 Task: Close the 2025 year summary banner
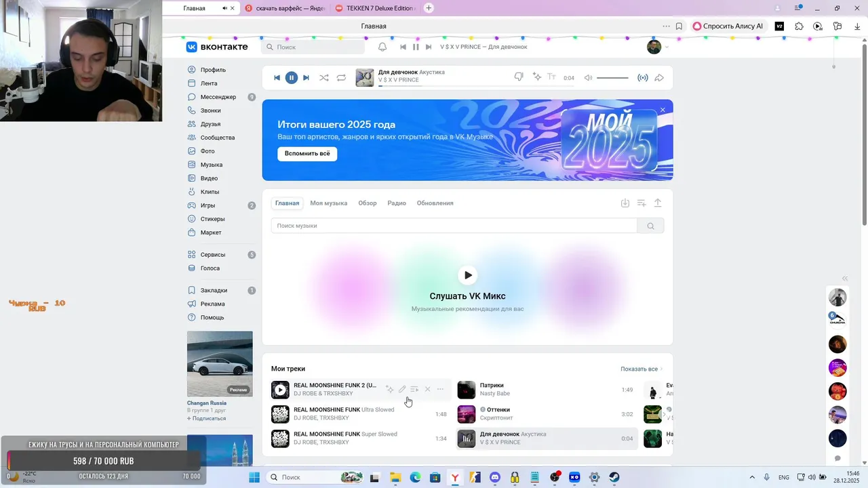pos(663,110)
